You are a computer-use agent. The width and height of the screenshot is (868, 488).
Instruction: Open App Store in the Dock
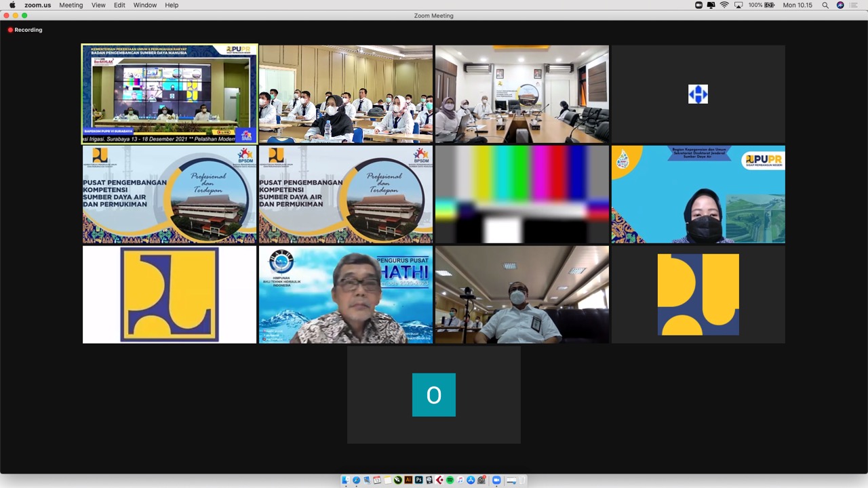471,480
